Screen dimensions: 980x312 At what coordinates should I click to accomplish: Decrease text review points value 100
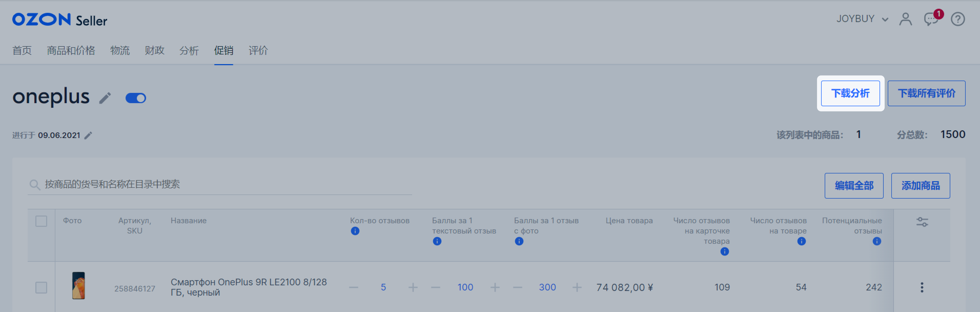pyautogui.click(x=436, y=287)
